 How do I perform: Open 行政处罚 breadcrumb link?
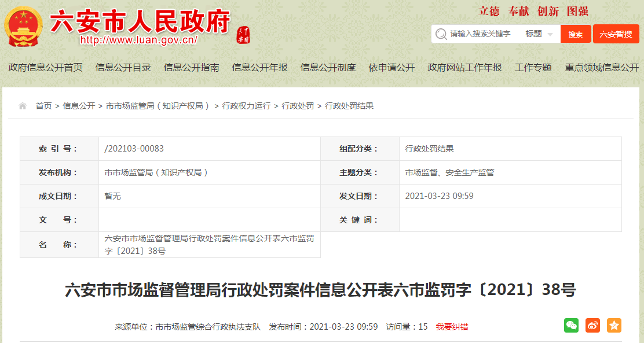pyautogui.click(x=298, y=106)
